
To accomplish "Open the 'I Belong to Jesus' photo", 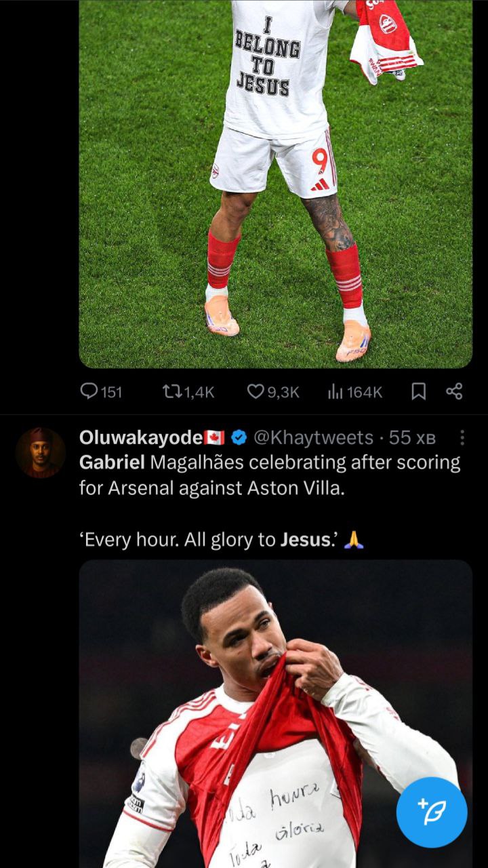I will [x=275, y=183].
